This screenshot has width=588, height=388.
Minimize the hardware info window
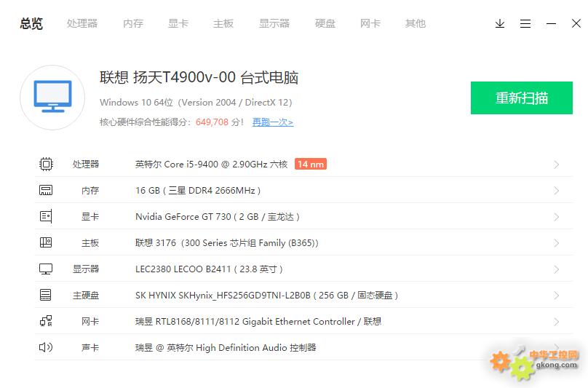point(551,23)
